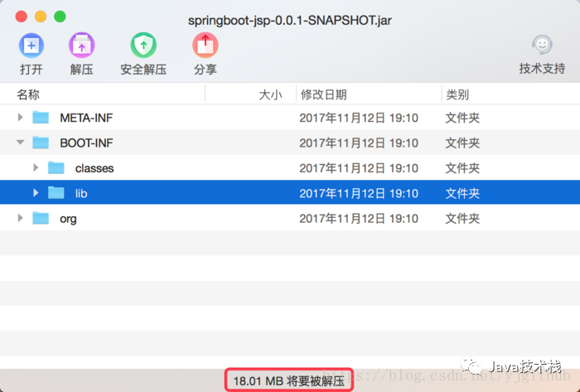Click the red close window button
This screenshot has height=392, width=580.
[x=22, y=17]
